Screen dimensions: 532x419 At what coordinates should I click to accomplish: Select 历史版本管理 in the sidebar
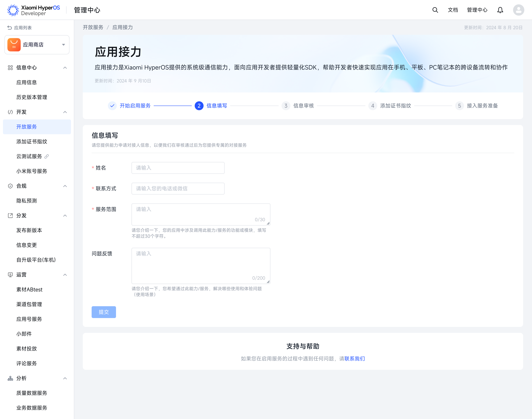(32, 97)
